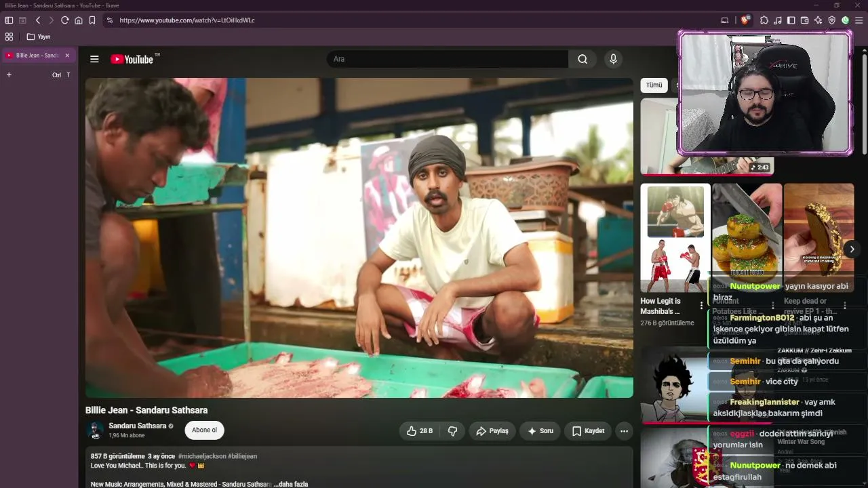
Task: Open the Yayın bookmarks folder
Action: pos(39,37)
